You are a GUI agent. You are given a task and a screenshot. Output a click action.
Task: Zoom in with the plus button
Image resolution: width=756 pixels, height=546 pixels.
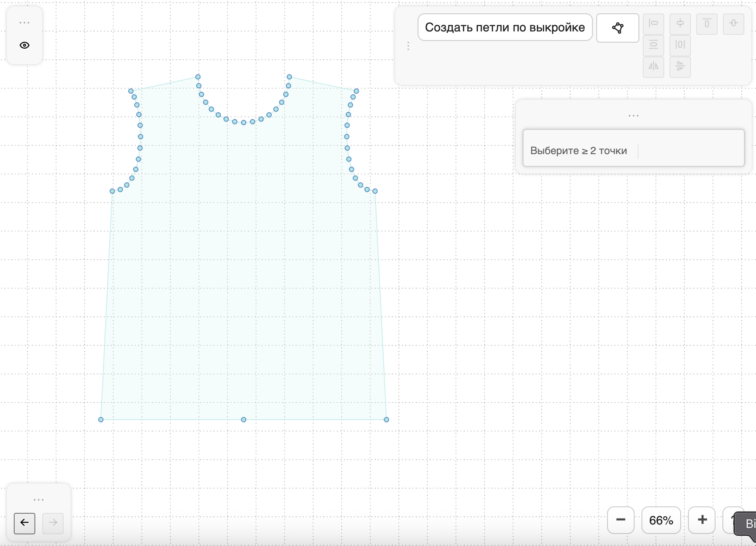click(x=702, y=520)
